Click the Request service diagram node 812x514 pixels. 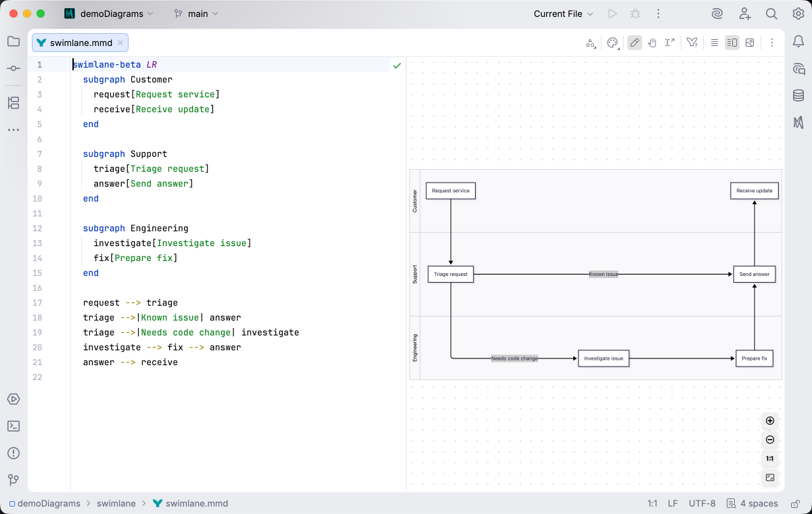click(451, 191)
